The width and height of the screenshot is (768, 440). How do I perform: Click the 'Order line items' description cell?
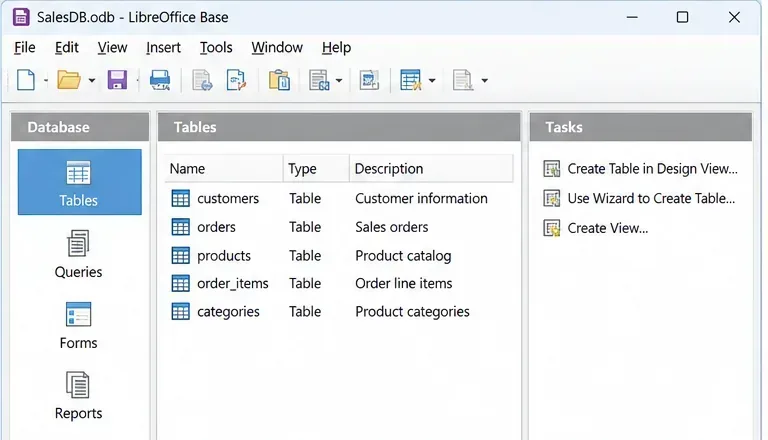(404, 283)
